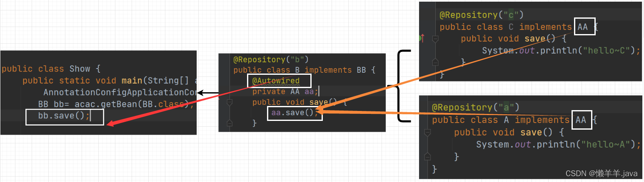Click the bb.save() statement in Show
Image resolution: width=644 pixels, height=182 pixels.
(64, 116)
